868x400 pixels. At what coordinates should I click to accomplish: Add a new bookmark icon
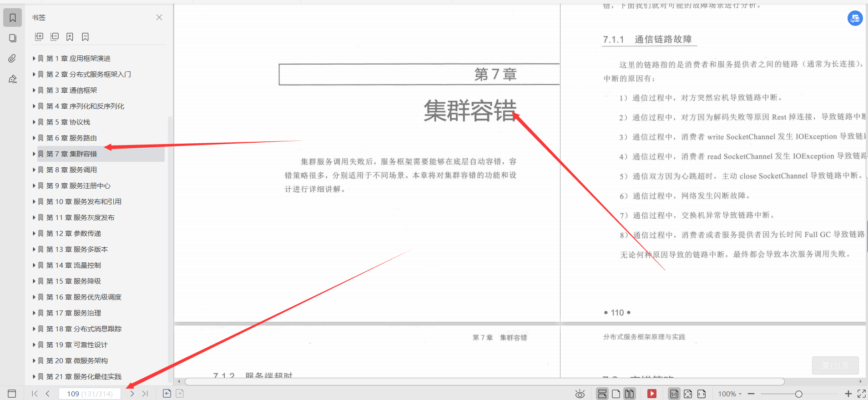70,37
